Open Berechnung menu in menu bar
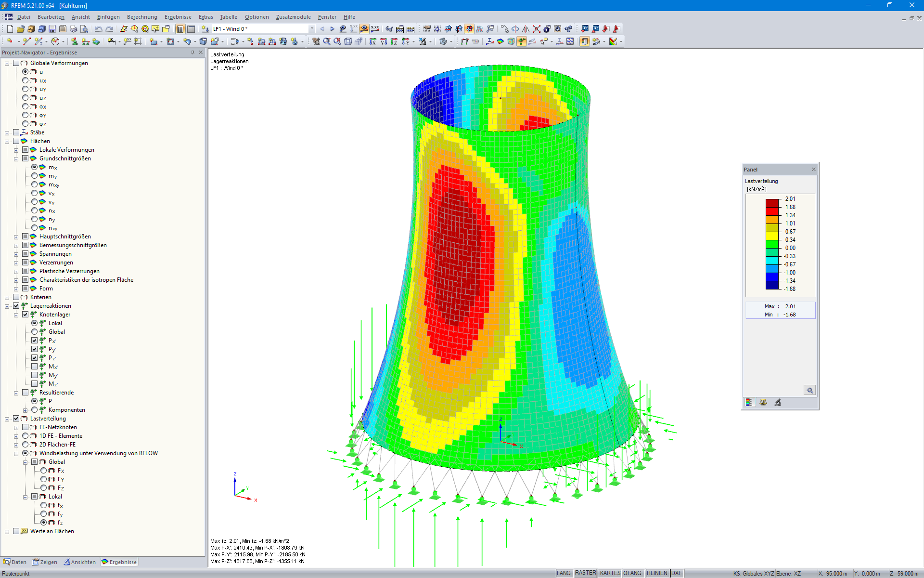924x578 pixels. click(x=141, y=17)
